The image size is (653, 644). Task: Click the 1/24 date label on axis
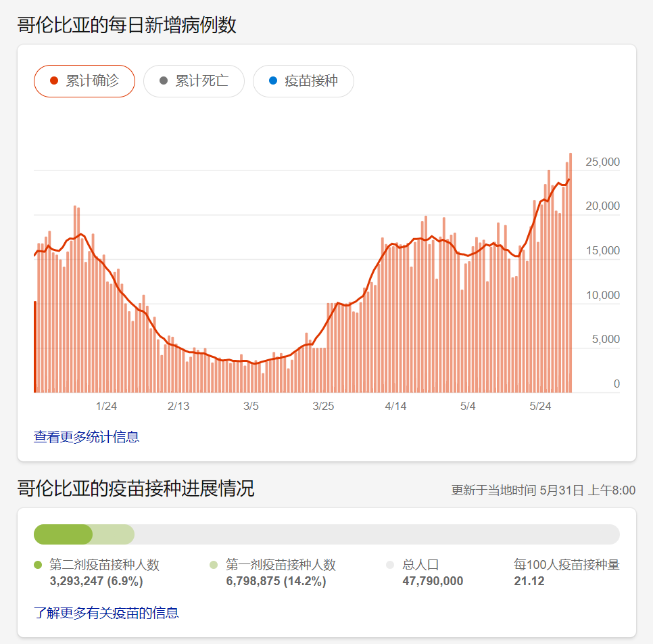(106, 407)
